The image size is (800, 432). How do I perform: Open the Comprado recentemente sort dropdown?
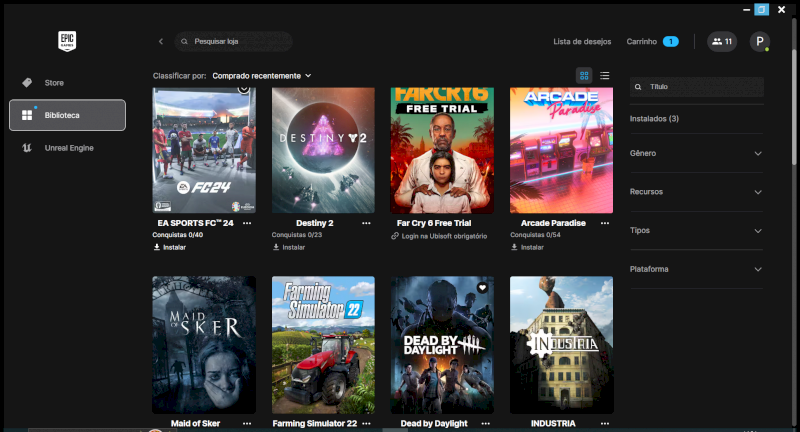pyautogui.click(x=262, y=75)
